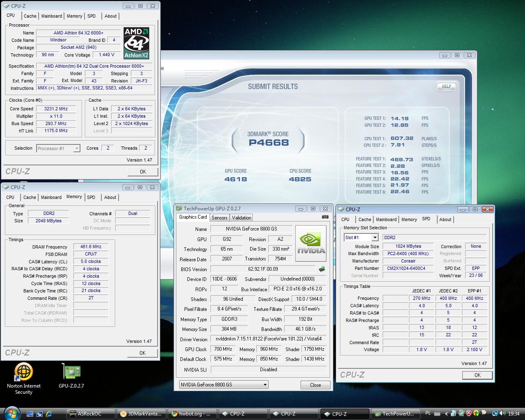
Task: Open Cache tab in top-left CPU-Z window
Action: (x=30, y=16)
